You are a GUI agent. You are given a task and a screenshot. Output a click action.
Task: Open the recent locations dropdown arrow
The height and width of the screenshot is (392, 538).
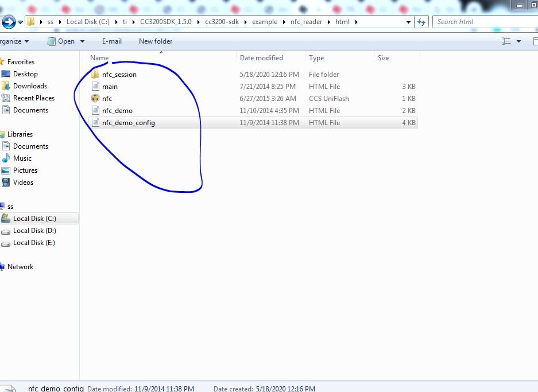click(21, 22)
